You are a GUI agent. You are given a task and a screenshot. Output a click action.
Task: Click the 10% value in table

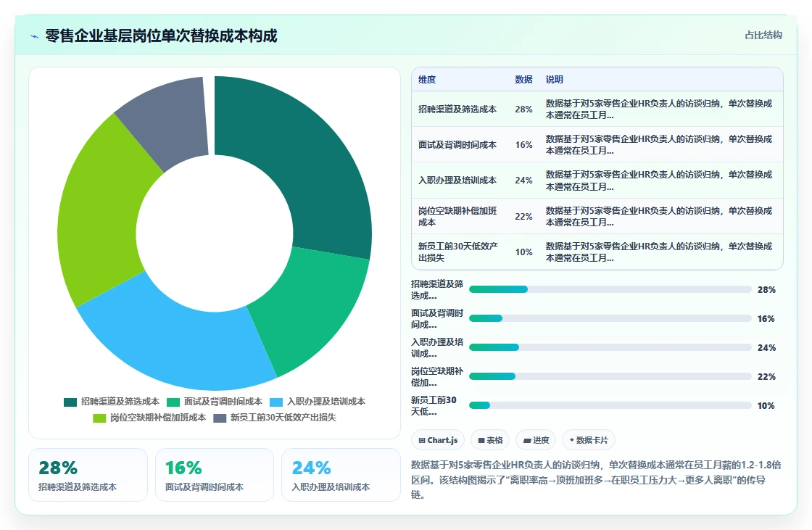(523, 252)
